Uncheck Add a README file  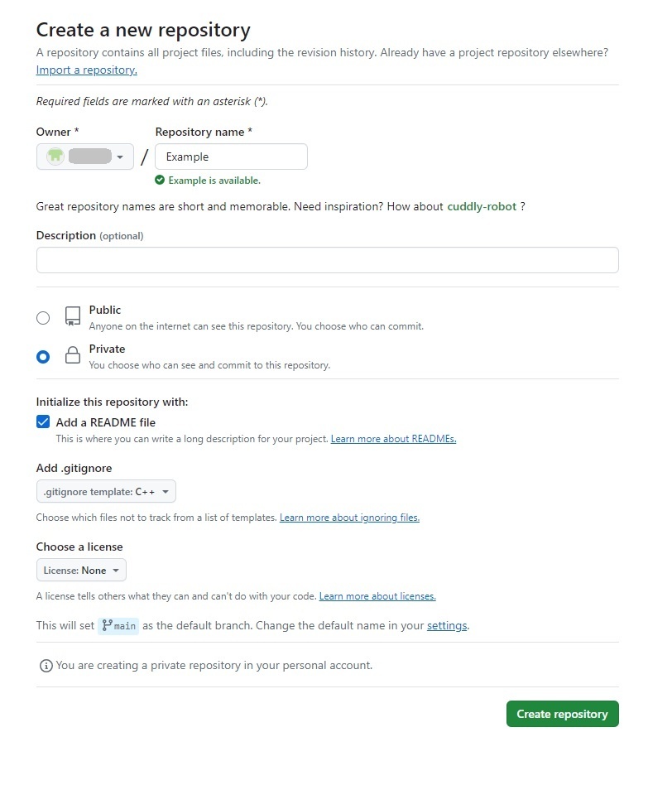click(42, 421)
